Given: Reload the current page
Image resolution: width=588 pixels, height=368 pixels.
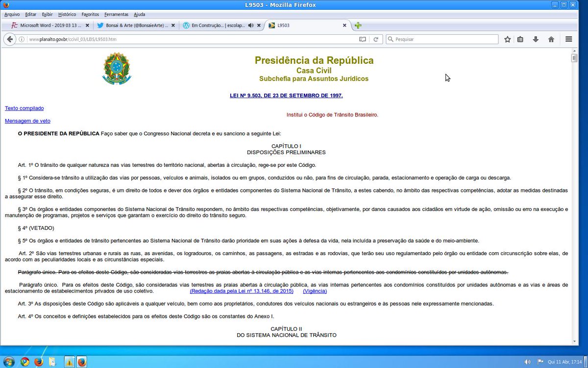Looking at the screenshot, I should pyautogui.click(x=376, y=39).
